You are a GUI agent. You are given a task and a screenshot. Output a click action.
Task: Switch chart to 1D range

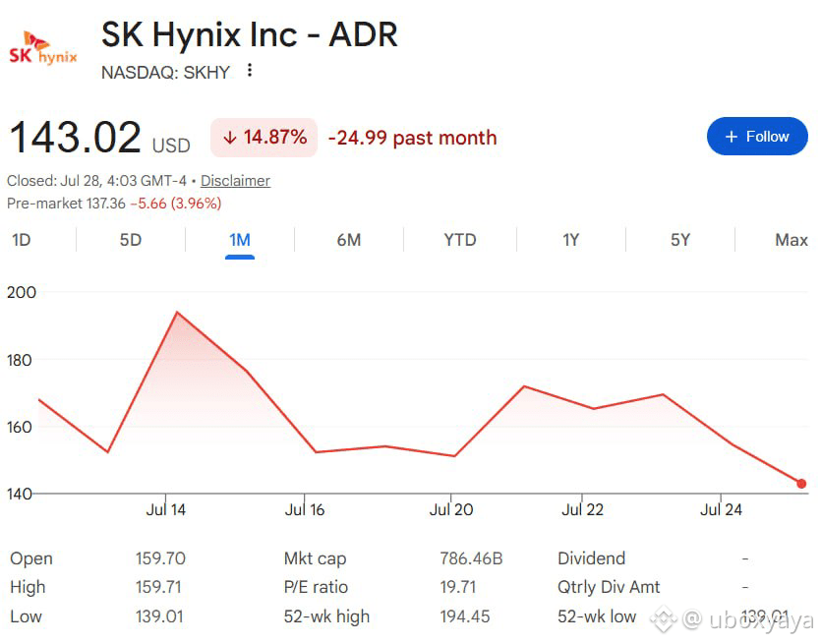21,240
